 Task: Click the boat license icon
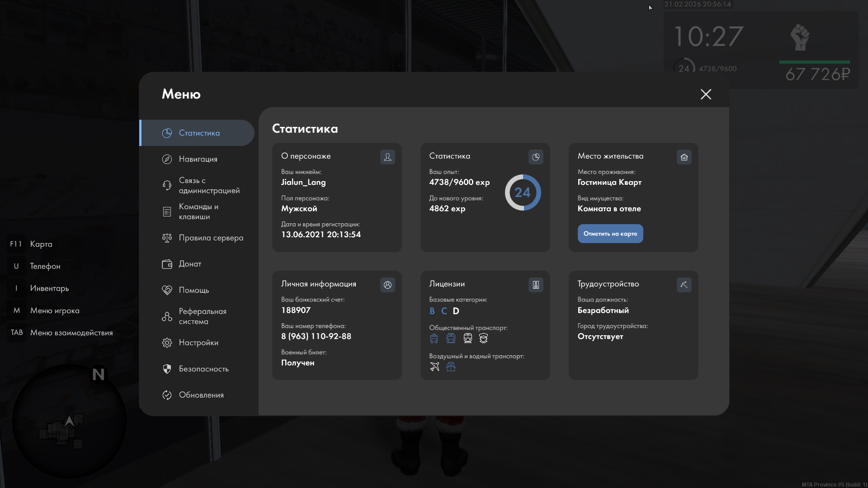(x=451, y=366)
